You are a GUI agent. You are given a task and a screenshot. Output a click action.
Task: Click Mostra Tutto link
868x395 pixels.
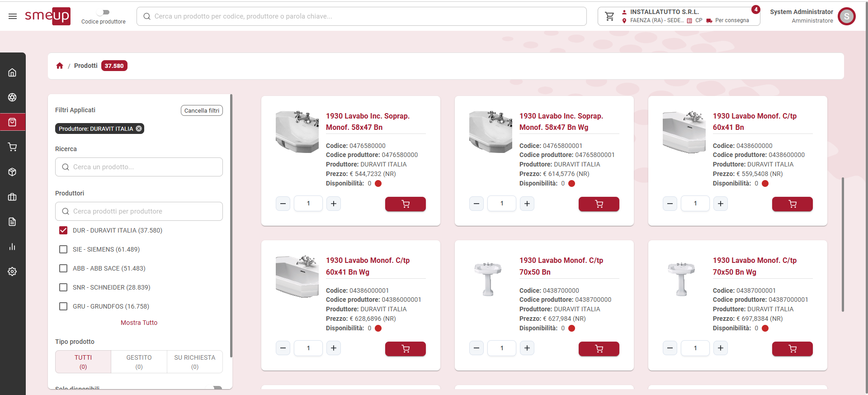tap(139, 323)
